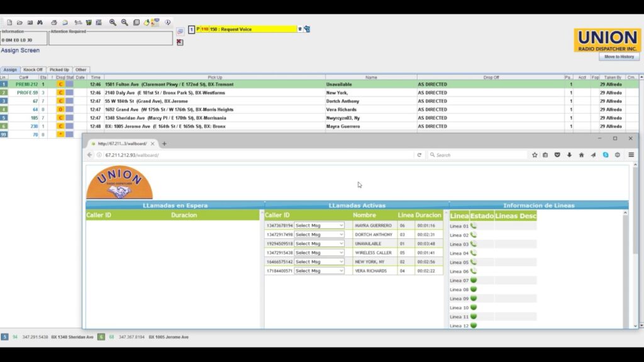Click the phone status icon for Linea 01

[474, 226]
